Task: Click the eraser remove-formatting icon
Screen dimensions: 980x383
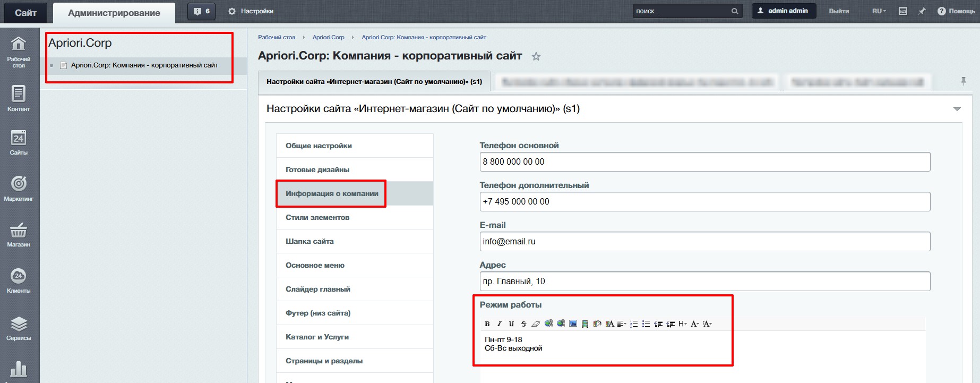Action: click(x=536, y=324)
